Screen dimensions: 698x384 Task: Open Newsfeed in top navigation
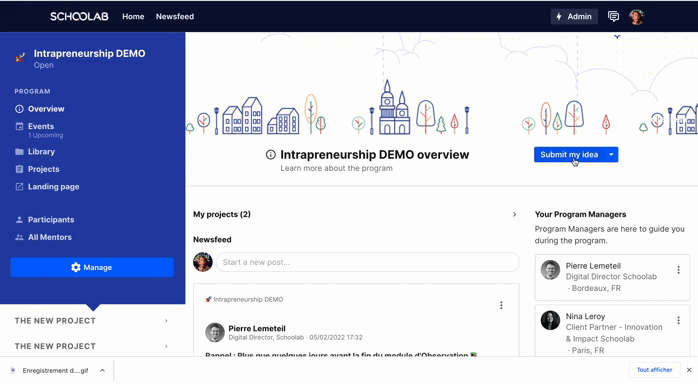175,16
